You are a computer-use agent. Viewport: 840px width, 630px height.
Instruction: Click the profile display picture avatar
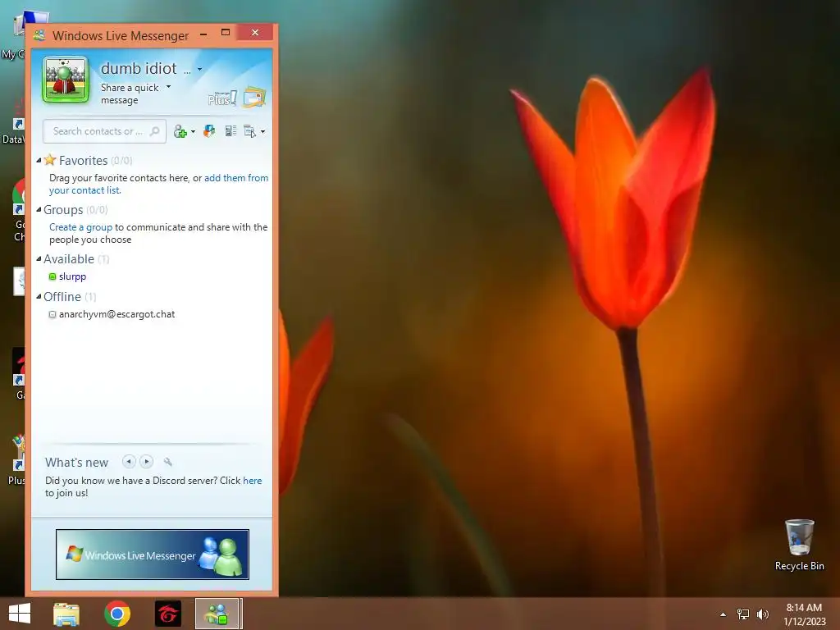pyautogui.click(x=66, y=80)
